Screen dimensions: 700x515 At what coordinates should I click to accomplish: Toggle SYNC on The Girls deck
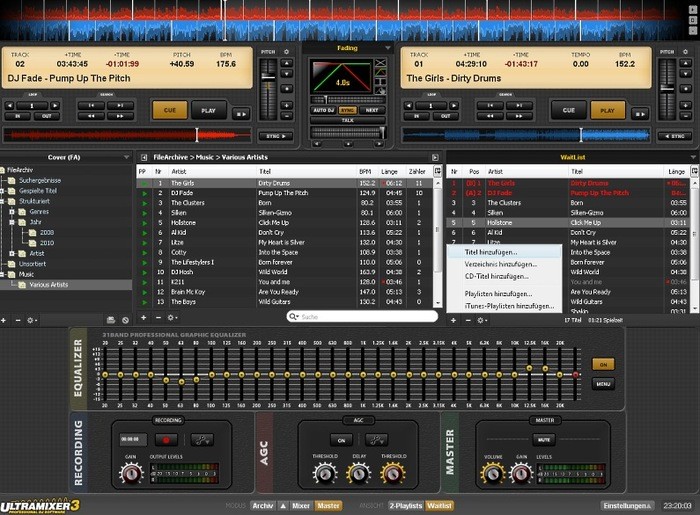674,136
